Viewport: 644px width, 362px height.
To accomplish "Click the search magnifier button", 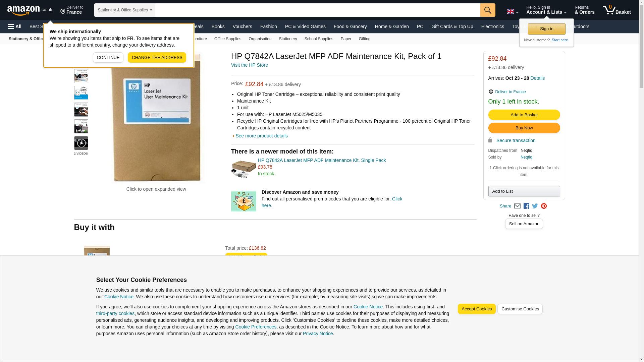I will pos(487,10).
